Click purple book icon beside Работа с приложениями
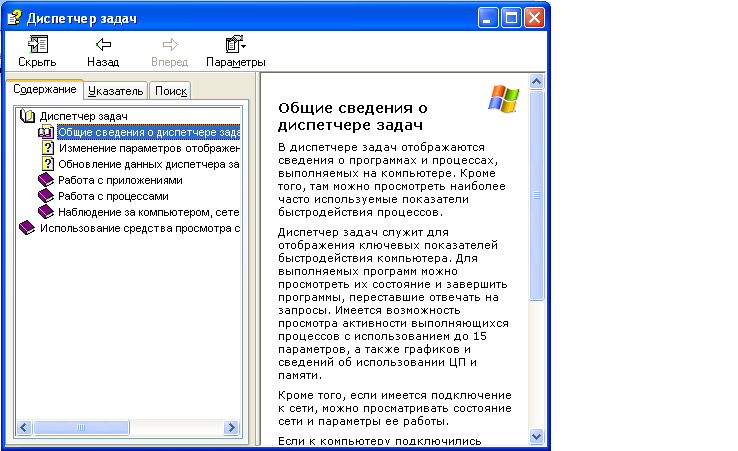 point(46,180)
